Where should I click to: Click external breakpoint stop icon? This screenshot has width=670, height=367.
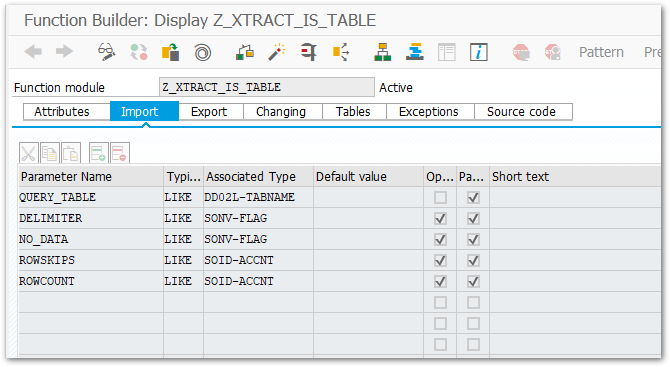click(x=552, y=53)
